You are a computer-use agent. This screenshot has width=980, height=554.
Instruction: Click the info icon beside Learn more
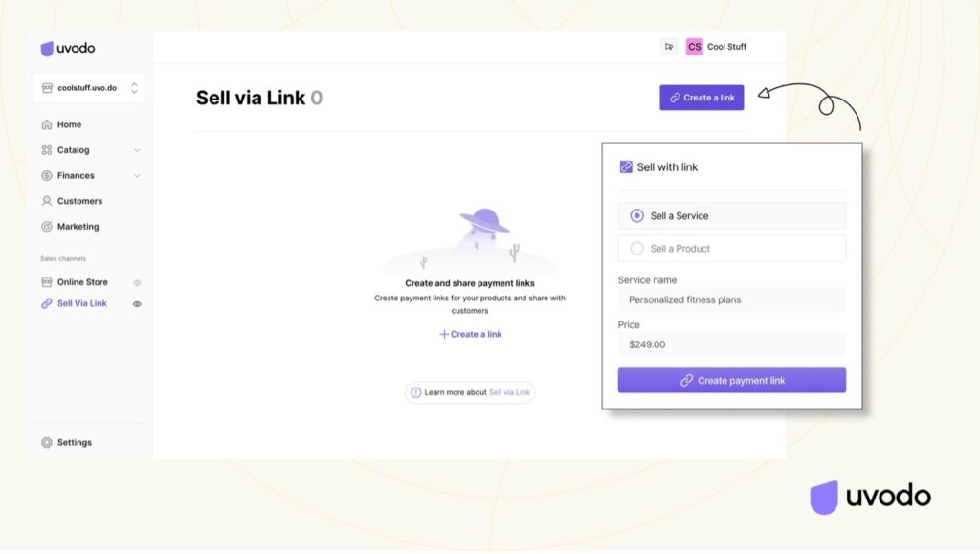(x=416, y=393)
